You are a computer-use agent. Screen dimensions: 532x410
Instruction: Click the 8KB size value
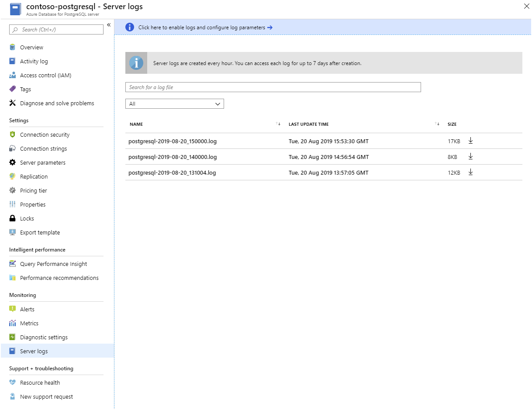tap(453, 157)
